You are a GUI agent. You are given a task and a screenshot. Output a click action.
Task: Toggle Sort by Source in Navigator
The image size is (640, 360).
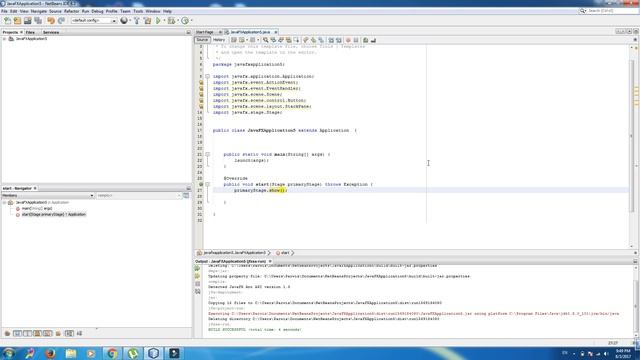tap(79, 333)
